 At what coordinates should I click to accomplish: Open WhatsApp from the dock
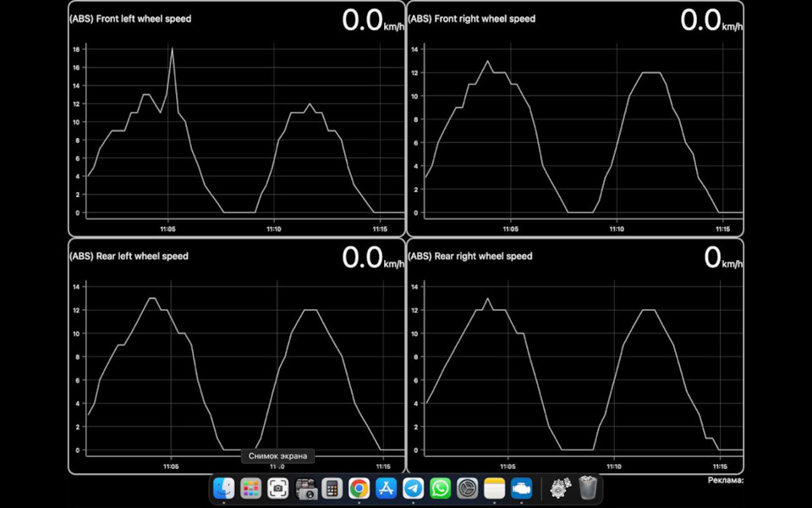(x=440, y=489)
